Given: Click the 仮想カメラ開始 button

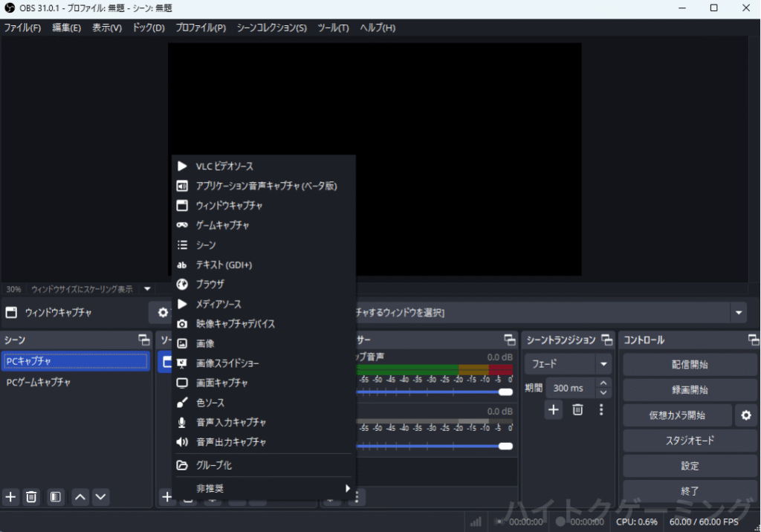Looking at the screenshot, I should coord(677,415).
